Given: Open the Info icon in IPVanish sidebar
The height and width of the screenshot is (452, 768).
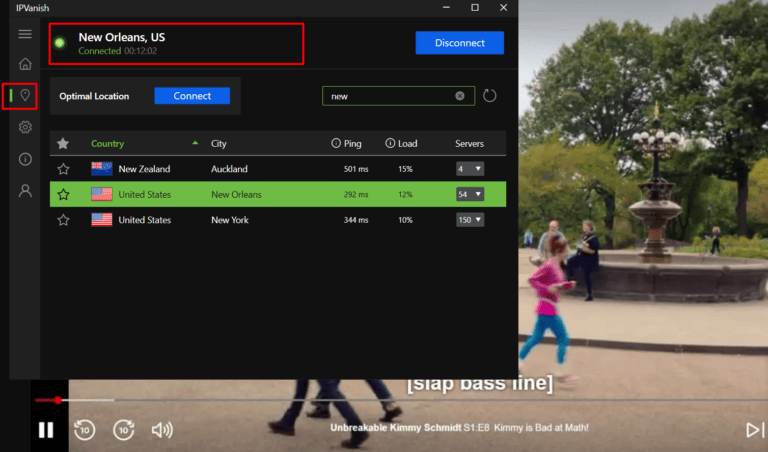Looking at the screenshot, I should pos(25,159).
